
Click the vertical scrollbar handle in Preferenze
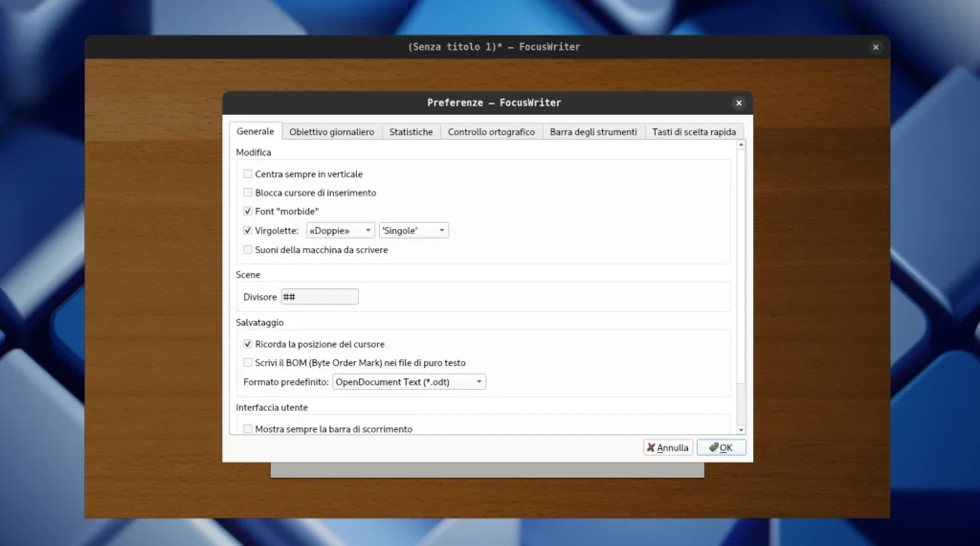click(x=742, y=265)
